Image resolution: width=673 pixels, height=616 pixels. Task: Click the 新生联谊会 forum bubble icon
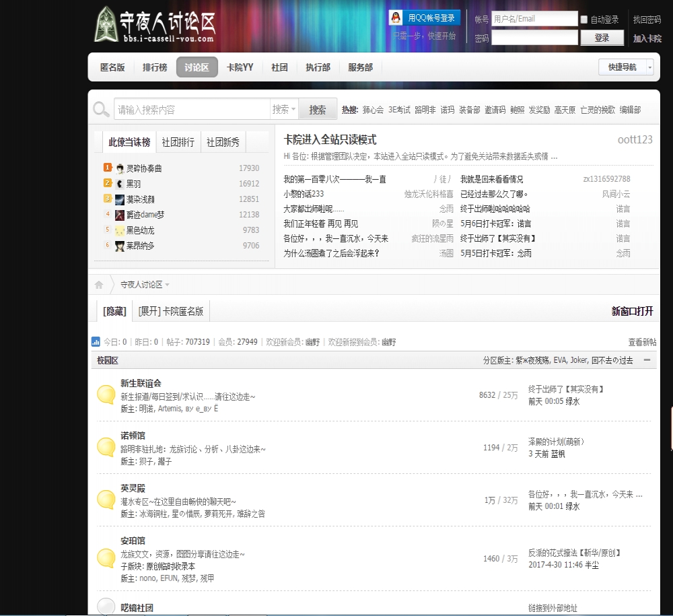(106, 395)
